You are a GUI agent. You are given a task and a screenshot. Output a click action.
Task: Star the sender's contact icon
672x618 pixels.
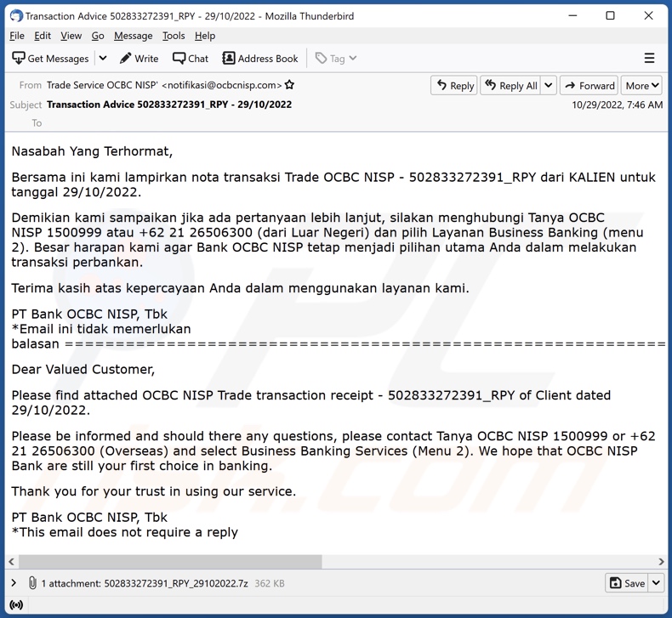(x=289, y=85)
